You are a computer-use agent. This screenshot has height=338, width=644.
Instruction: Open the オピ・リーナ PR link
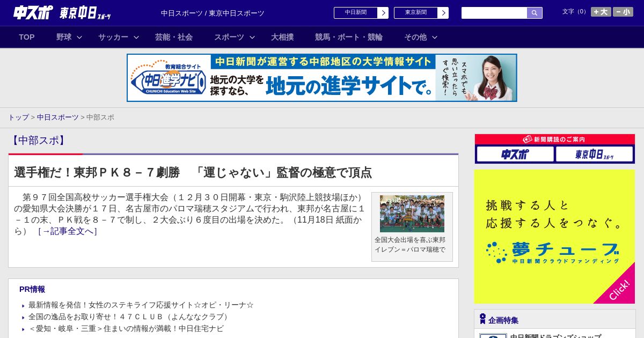pyautogui.click(x=141, y=305)
